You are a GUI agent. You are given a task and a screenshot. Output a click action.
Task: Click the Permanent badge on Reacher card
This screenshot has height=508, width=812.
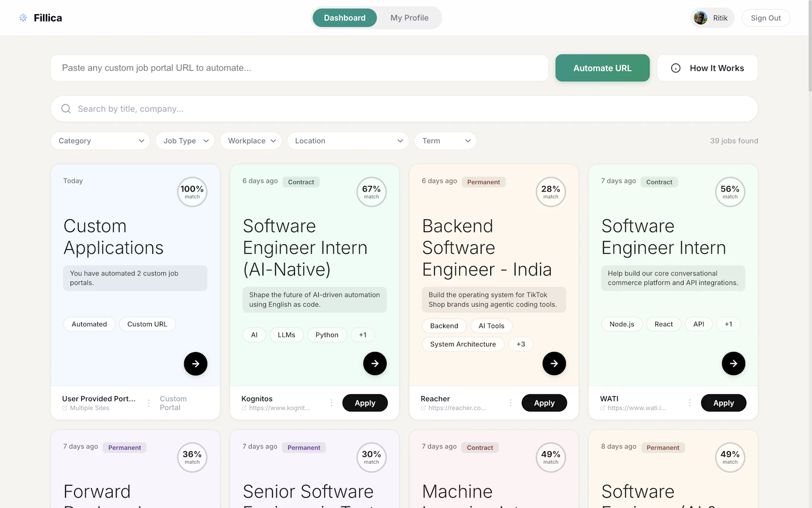(484, 182)
